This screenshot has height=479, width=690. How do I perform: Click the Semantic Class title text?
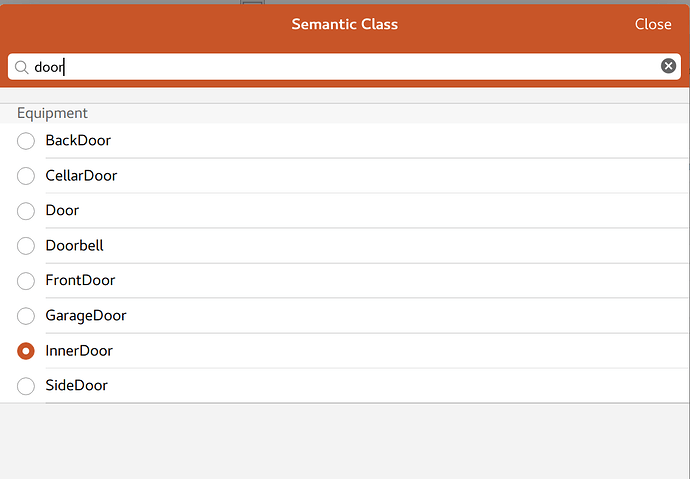click(x=344, y=24)
